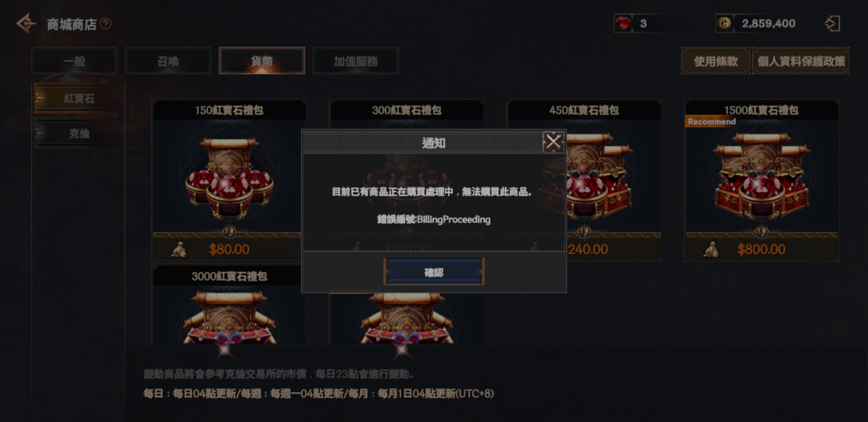Select the 貨幣 tab
The image size is (868, 422).
click(x=262, y=61)
